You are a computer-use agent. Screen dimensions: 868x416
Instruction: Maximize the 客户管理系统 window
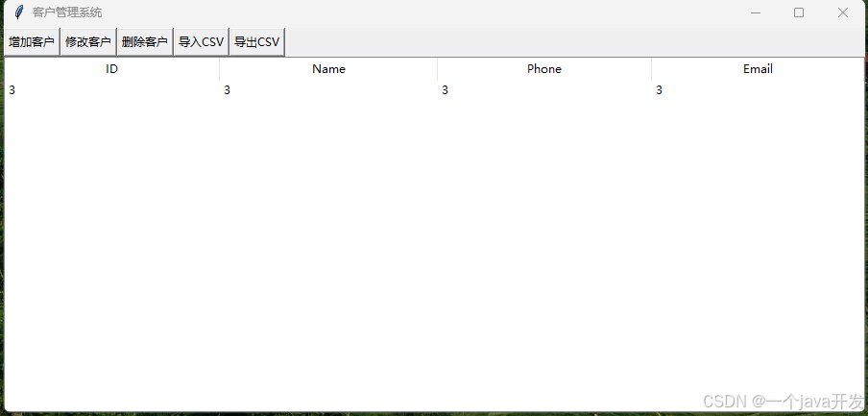click(799, 12)
